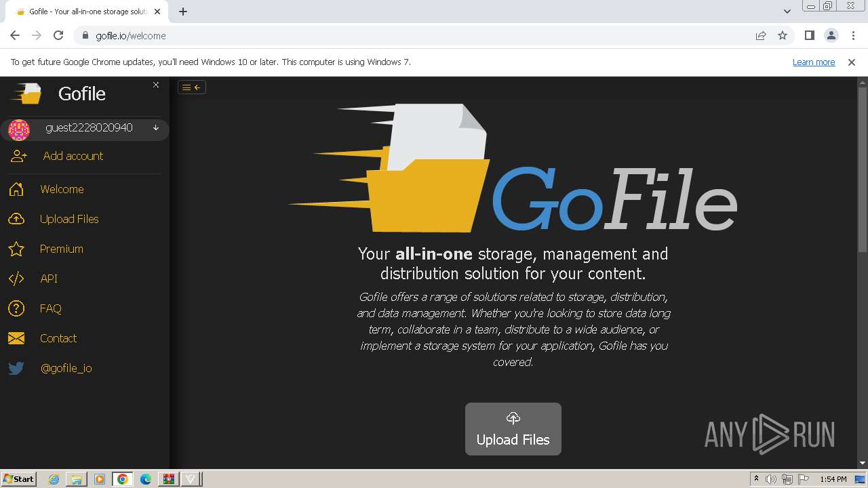Open the @gofile_io Twitter link

click(x=66, y=368)
